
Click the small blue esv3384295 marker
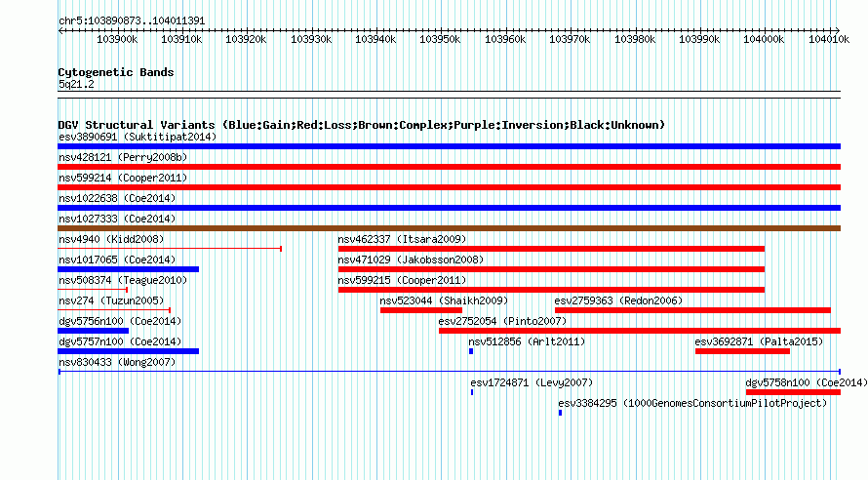click(x=560, y=413)
